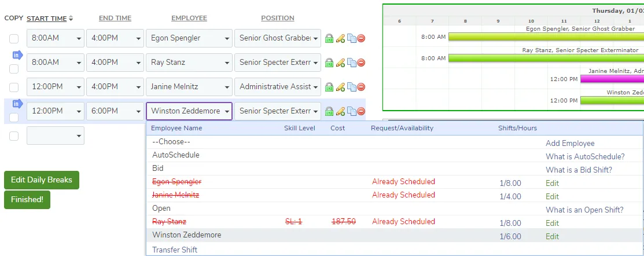This screenshot has width=644, height=256.
Task: Sort by the POSITION column header
Action: pyautogui.click(x=278, y=18)
